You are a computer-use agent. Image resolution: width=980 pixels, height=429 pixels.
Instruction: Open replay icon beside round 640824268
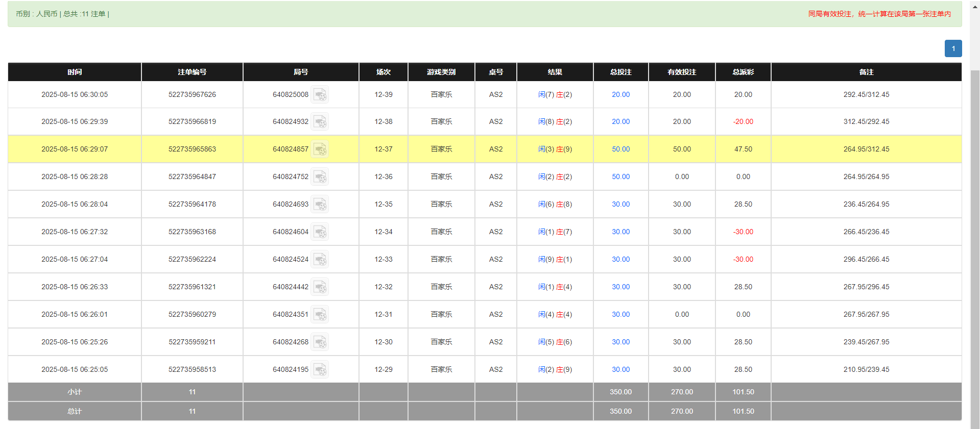(x=320, y=342)
